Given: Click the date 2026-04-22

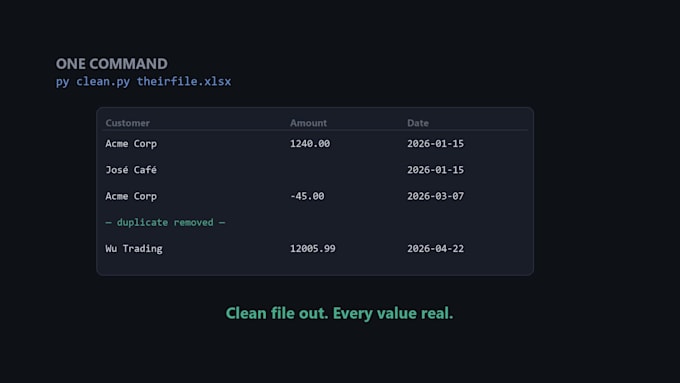Looking at the screenshot, I should point(435,249).
